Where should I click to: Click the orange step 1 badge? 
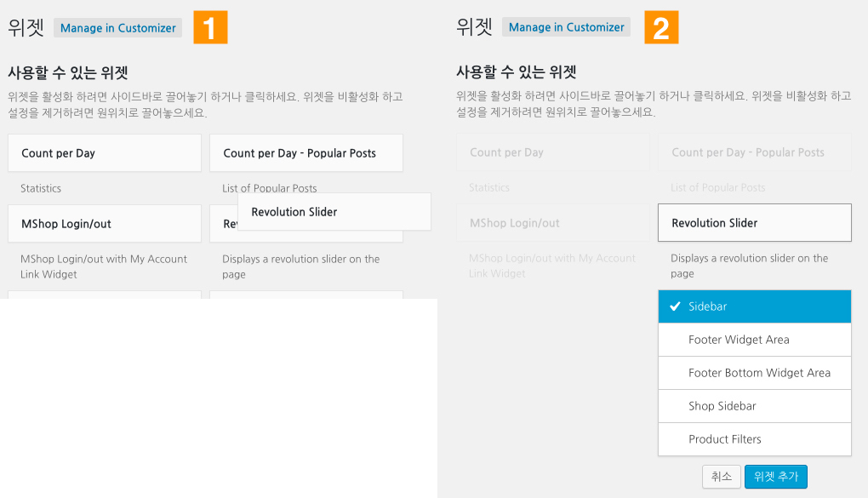coord(210,27)
